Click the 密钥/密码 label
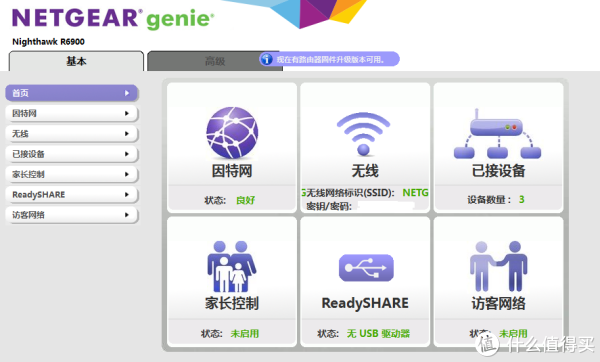This screenshot has width=600, height=362. [329, 207]
